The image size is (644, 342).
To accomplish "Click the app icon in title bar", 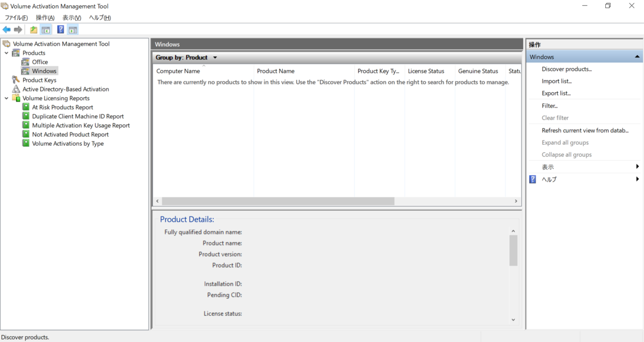I will pyautogui.click(x=5, y=6).
